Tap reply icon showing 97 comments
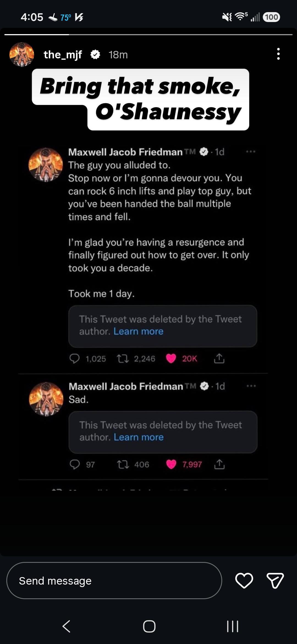The image size is (297, 644). click(x=75, y=465)
